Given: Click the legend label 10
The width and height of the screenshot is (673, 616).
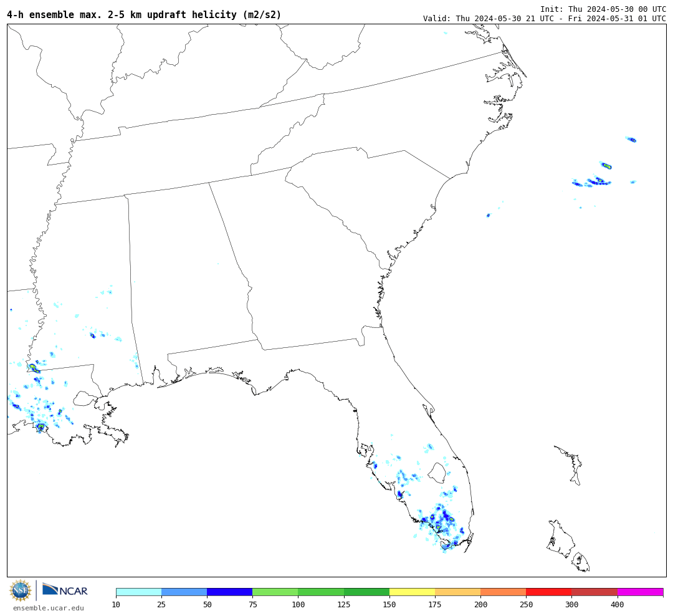Looking at the screenshot, I should tap(116, 604).
